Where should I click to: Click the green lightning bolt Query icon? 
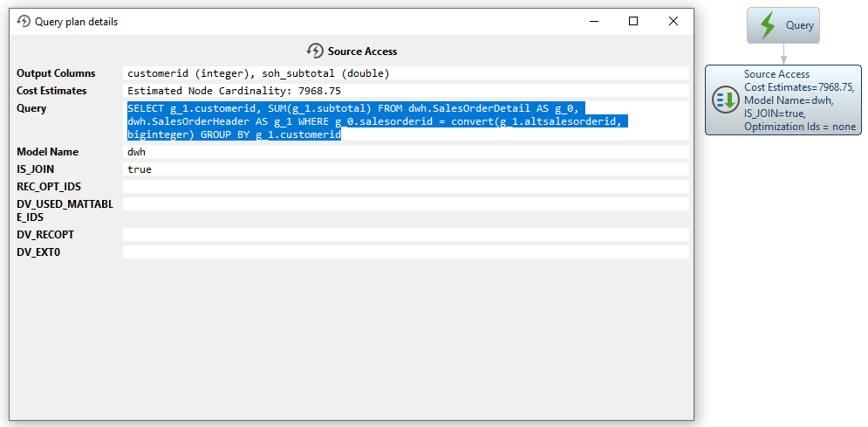point(768,25)
